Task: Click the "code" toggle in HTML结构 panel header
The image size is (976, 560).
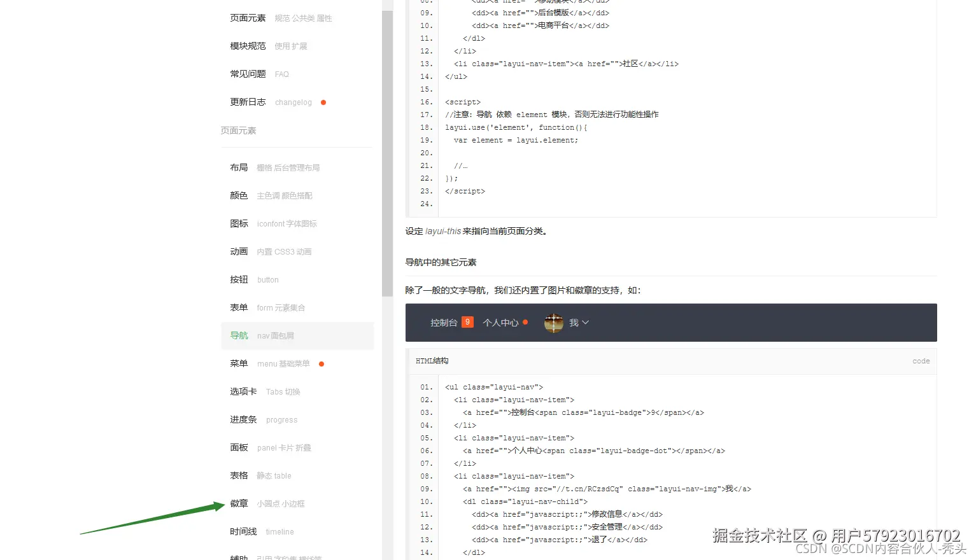Action: coord(921,361)
